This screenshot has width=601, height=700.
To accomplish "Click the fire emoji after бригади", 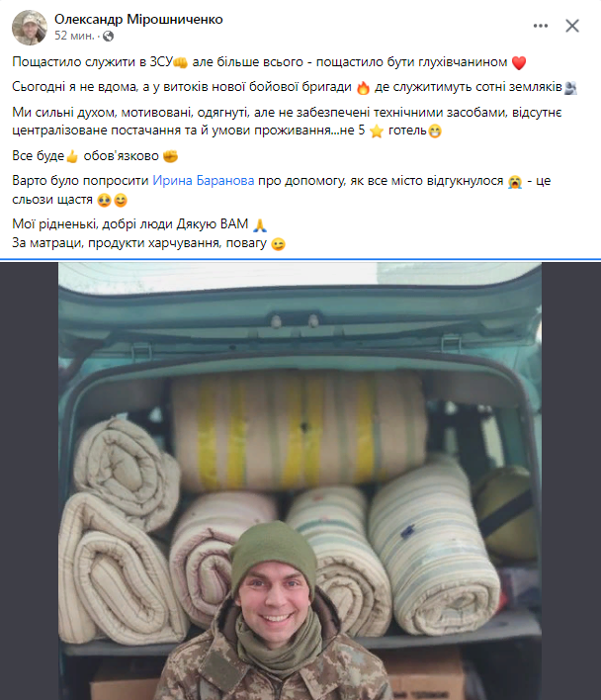I will [x=363, y=87].
